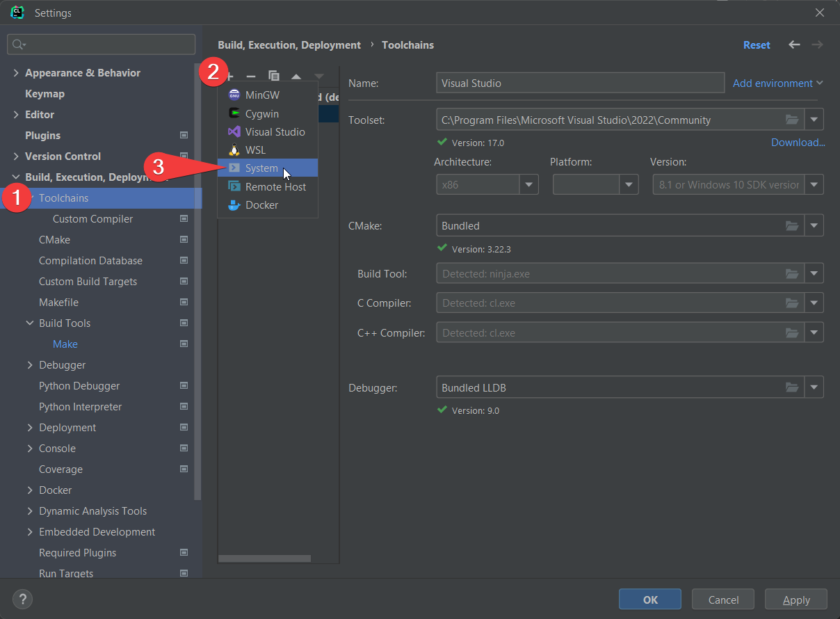Select System from the toolchain menu
Screen dimensions: 840x619
coord(261,168)
